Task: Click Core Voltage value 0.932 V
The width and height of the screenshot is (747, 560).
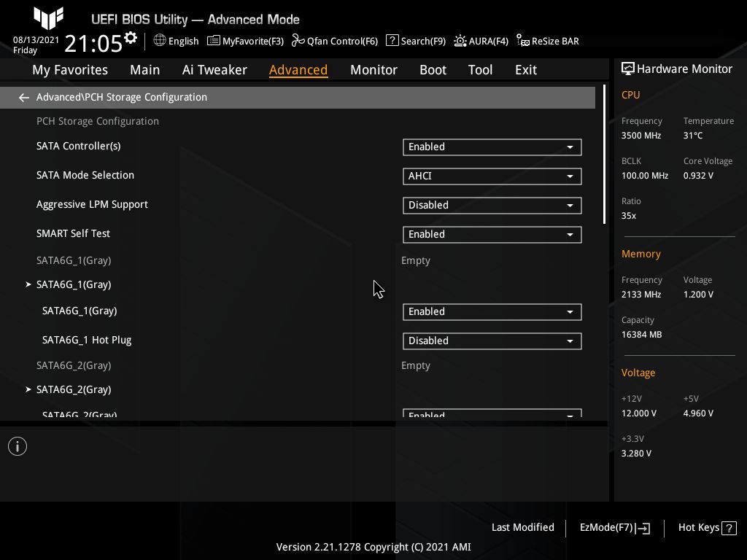Action: [698, 176]
